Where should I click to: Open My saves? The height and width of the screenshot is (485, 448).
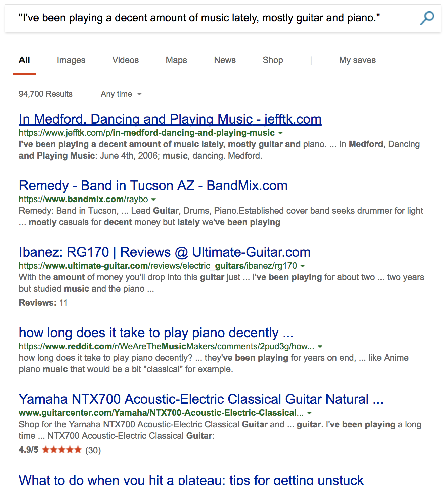coord(357,60)
